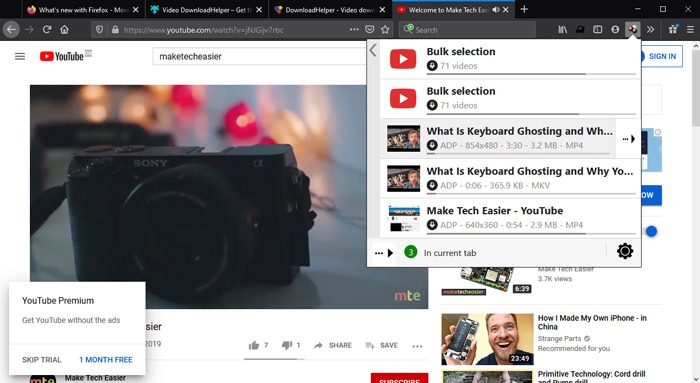Viewport: 700px width, 383px height.
Task: Expand actions arrow for Keyboard Ghosting MP4
Action: [x=629, y=139]
